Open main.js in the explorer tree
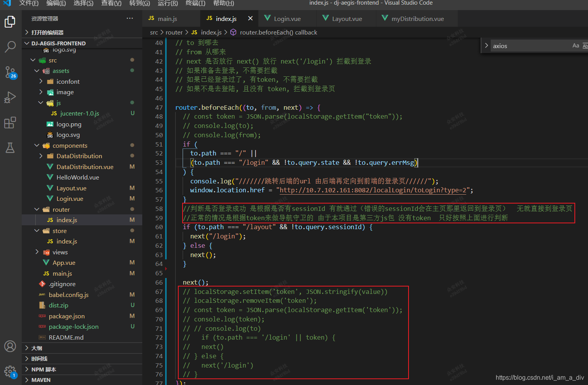This screenshot has height=385, width=588. (82, 273)
